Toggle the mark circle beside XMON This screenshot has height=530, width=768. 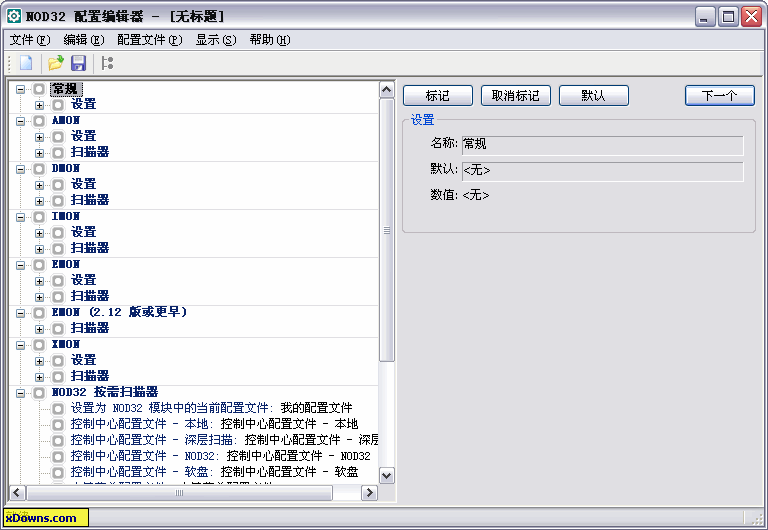[x=39, y=345]
